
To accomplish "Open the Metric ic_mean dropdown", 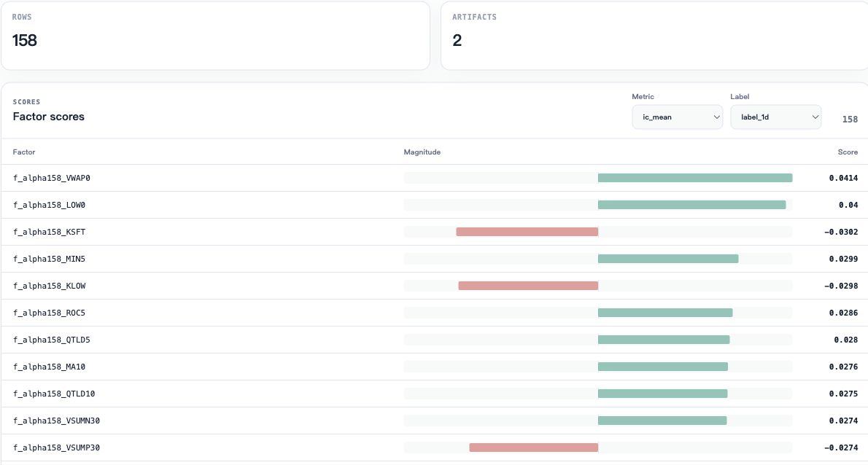I will [x=677, y=117].
